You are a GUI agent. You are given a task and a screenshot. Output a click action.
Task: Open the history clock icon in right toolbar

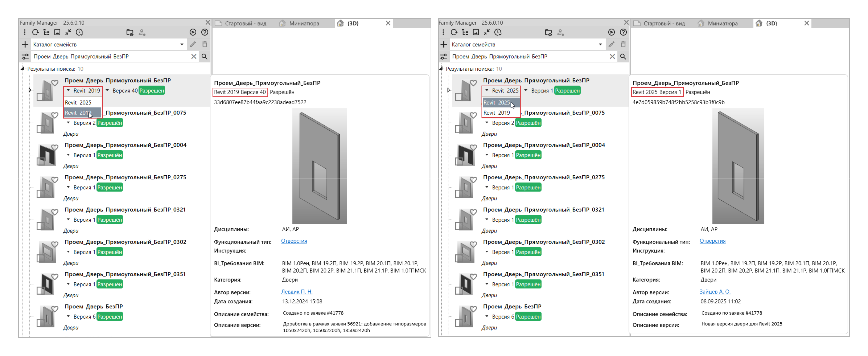(498, 32)
